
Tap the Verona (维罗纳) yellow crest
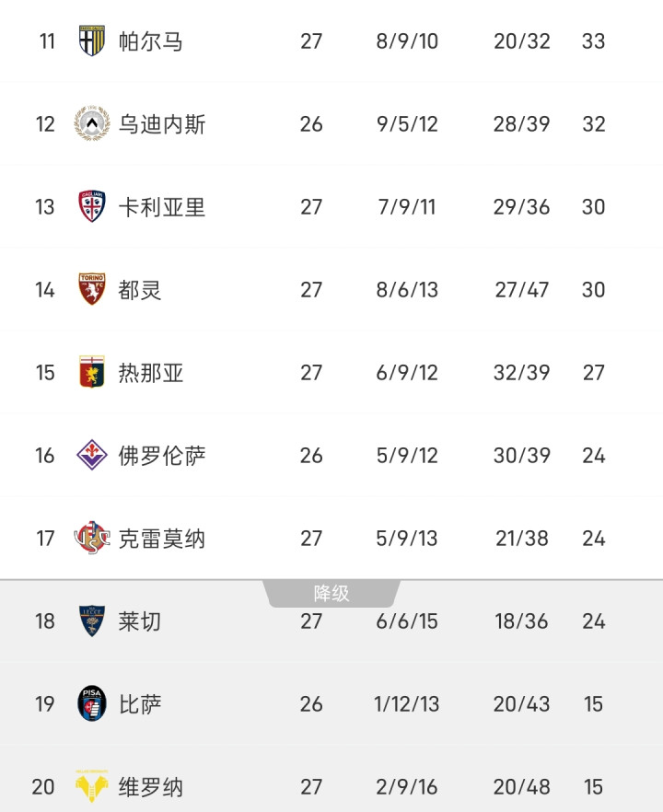92,787
